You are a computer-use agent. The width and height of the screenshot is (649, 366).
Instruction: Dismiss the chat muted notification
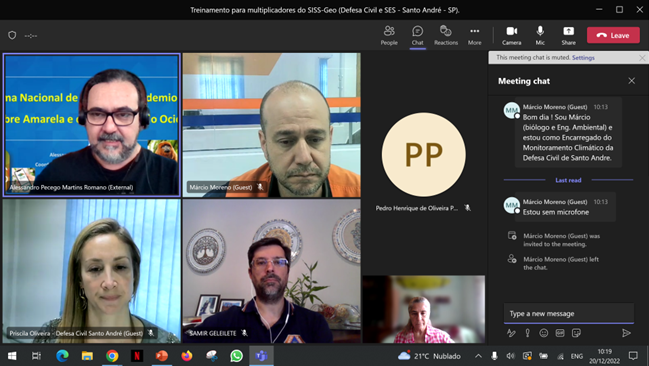(642, 58)
